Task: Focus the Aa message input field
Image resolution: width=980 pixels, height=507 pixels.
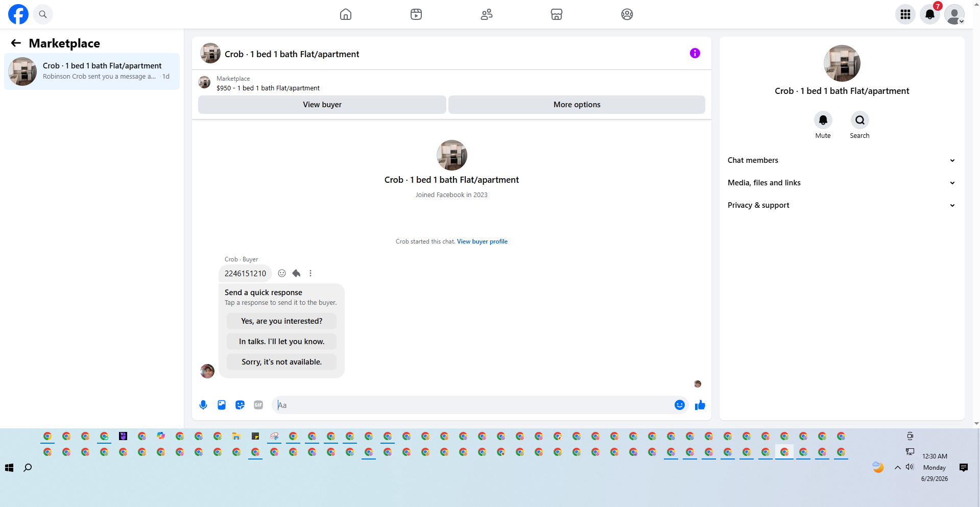Action: [x=472, y=405]
